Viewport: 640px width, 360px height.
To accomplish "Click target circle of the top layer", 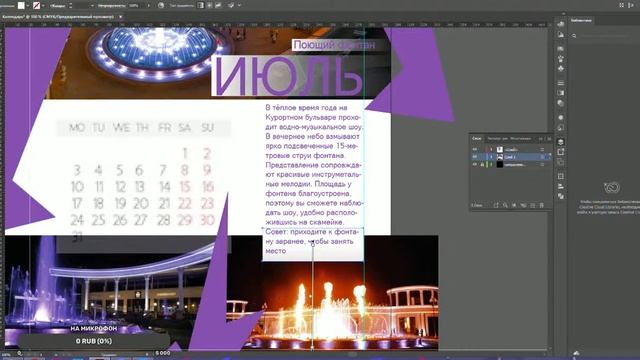I will (x=542, y=149).
